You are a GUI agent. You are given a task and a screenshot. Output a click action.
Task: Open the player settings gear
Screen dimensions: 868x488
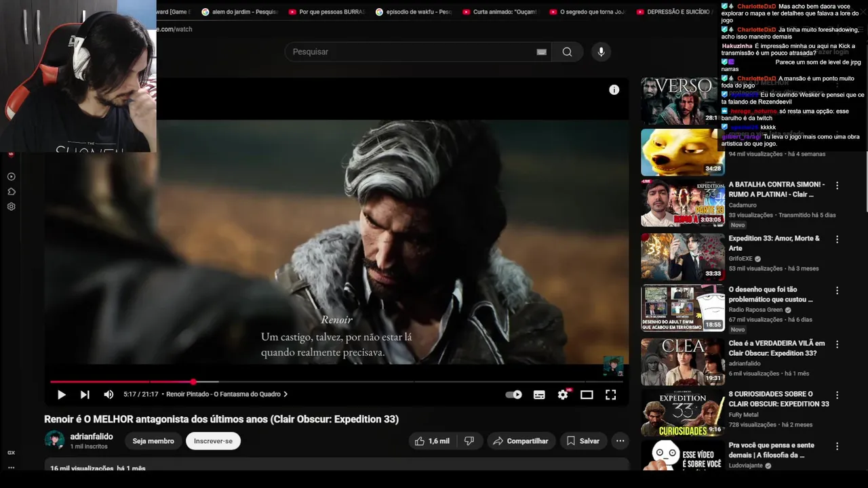tap(563, 394)
